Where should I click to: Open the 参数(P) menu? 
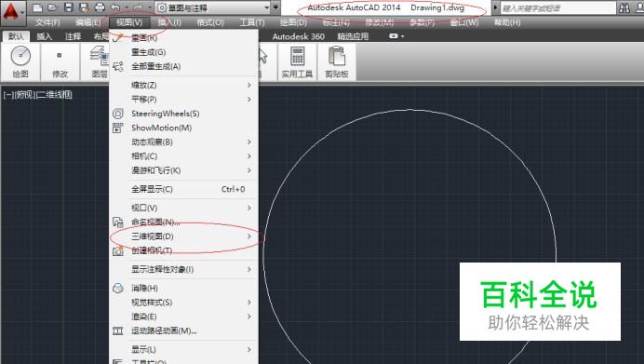pyautogui.click(x=423, y=22)
